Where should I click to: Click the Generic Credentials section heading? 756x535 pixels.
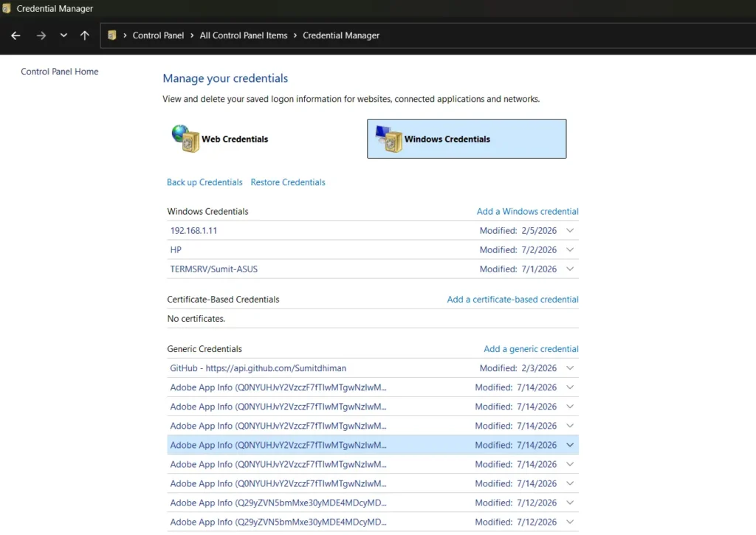coord(205,349)
